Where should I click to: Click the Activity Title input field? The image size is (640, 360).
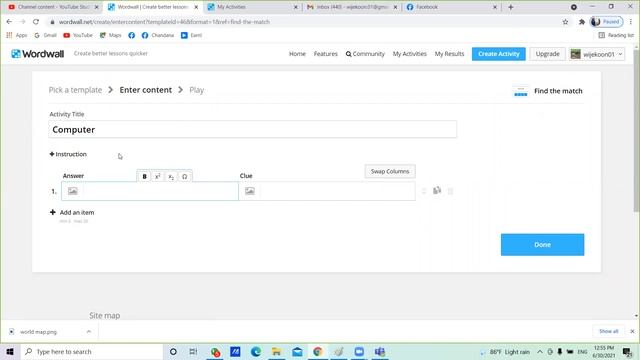(252, 129)
